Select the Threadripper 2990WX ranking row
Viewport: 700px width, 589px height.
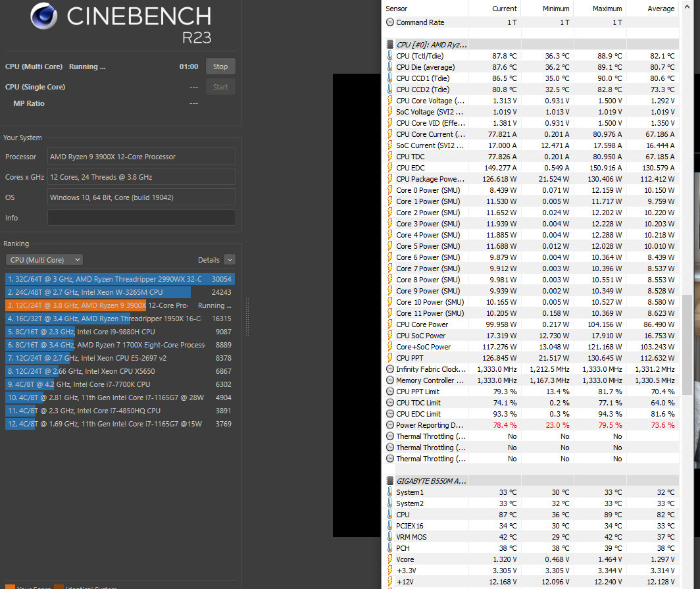pyautogui.click(x=120, y=279)
